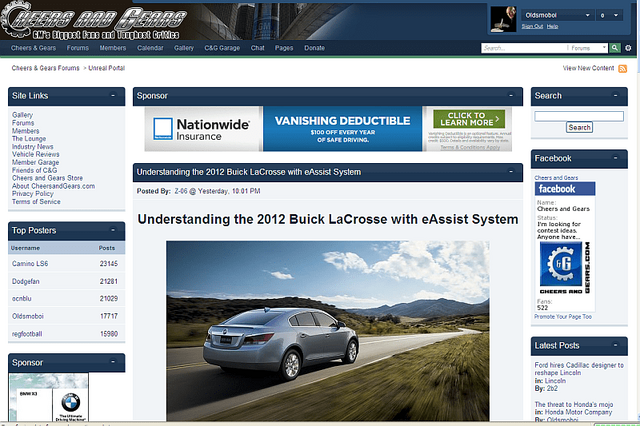Open the Oldsmobol user dropdown

557,16
